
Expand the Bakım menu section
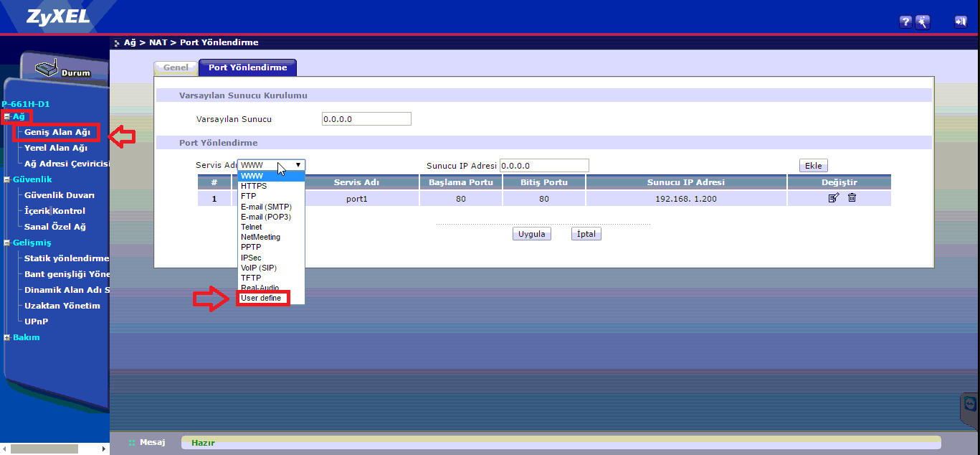(x=7, y=337)
